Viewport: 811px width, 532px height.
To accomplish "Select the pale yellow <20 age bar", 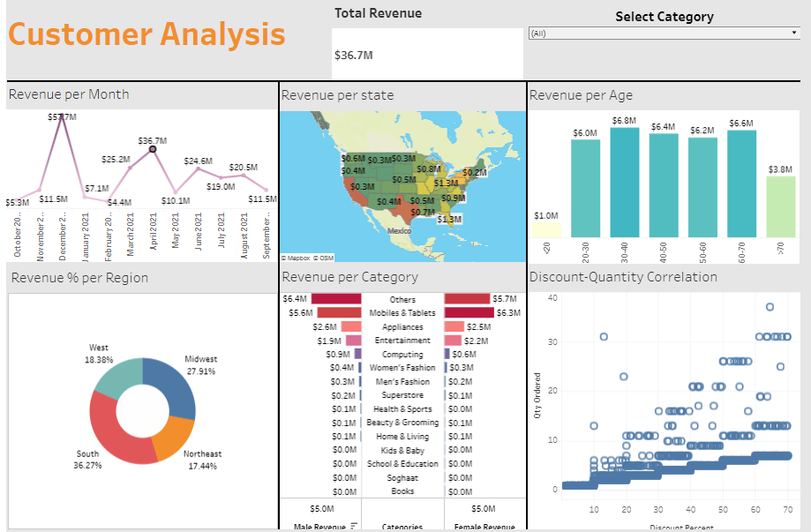I will point(546,229).
